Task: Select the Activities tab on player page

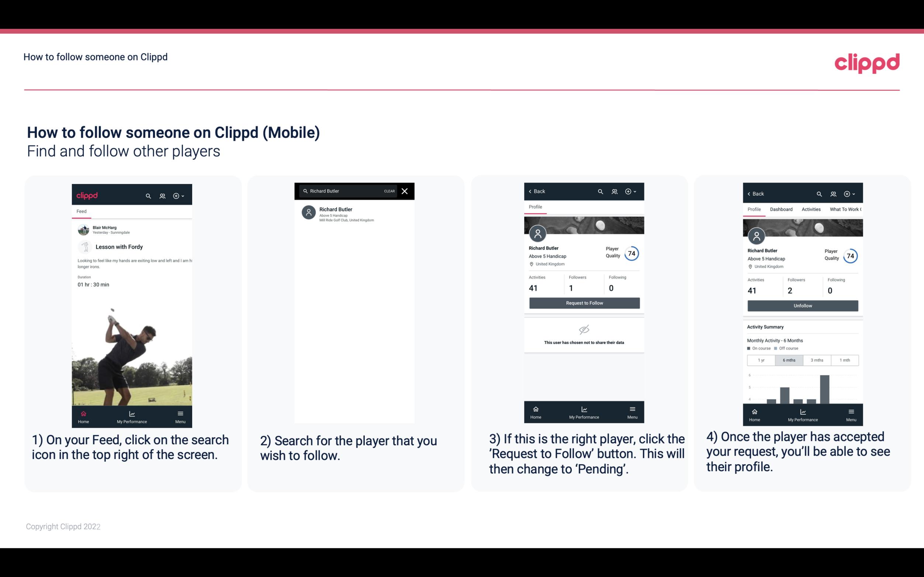Action: [x=810, y=209]
